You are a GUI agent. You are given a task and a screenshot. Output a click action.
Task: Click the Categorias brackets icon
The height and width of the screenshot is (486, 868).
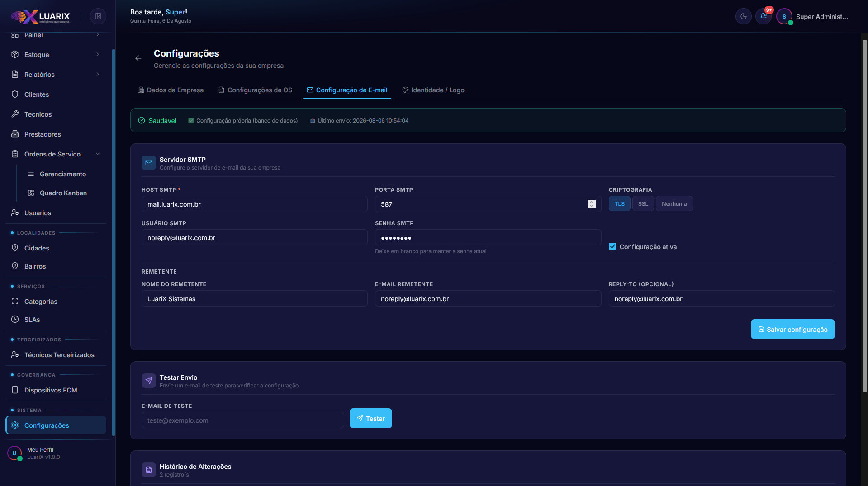[15, 301]
